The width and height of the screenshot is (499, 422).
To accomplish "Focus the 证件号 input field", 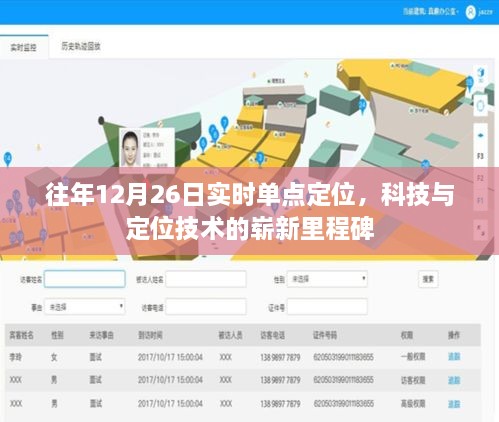I will pyautogui.click(x=327, y=307).
